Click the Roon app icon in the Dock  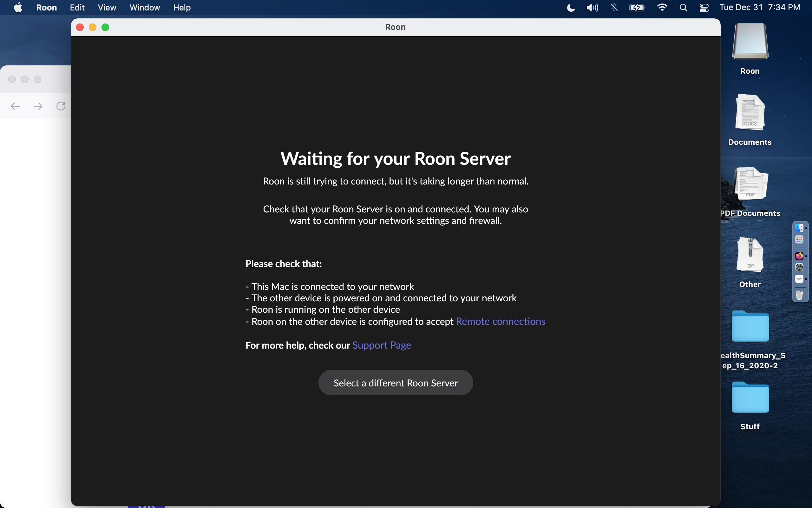(x=799, y=279)
